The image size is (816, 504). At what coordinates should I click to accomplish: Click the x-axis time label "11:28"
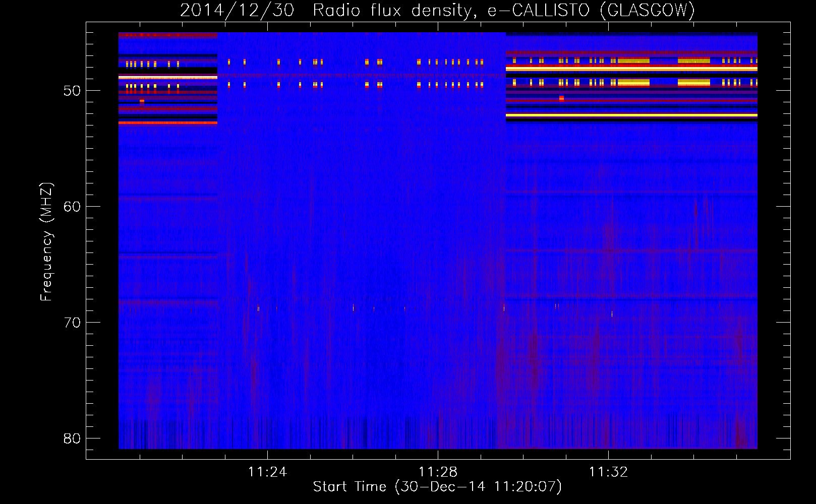pos(438,472)
